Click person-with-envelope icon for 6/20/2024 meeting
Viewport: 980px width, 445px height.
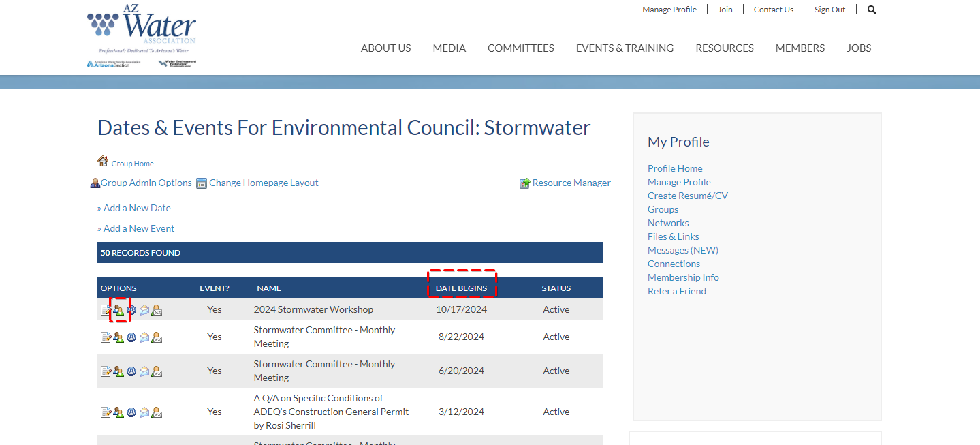[x=157, y=371]
